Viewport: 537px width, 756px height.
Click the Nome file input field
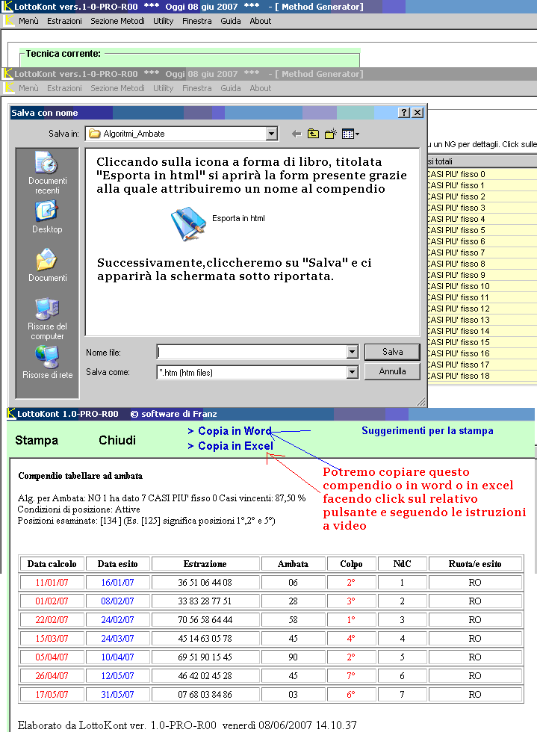pyautogui.click(x=252, y=352)
